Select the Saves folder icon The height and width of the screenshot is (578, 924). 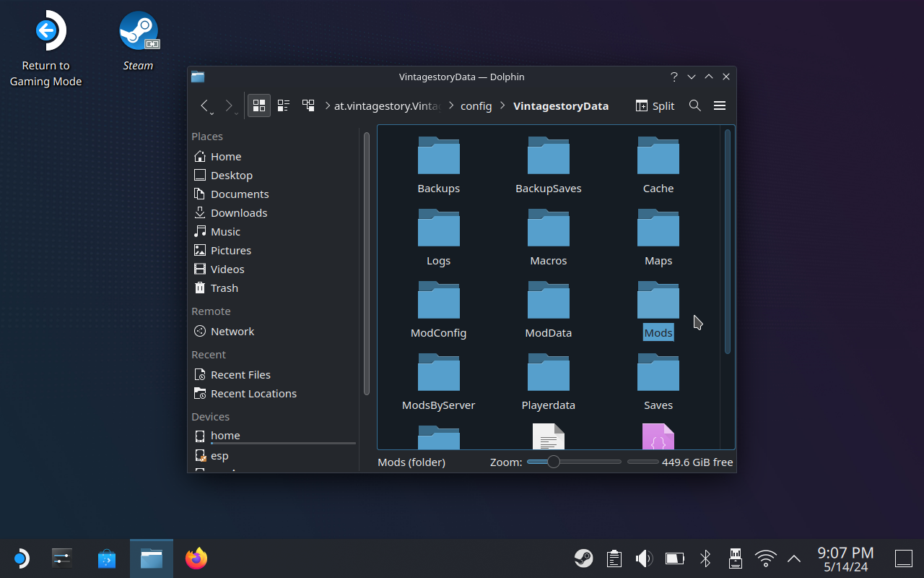pos(658,373)
